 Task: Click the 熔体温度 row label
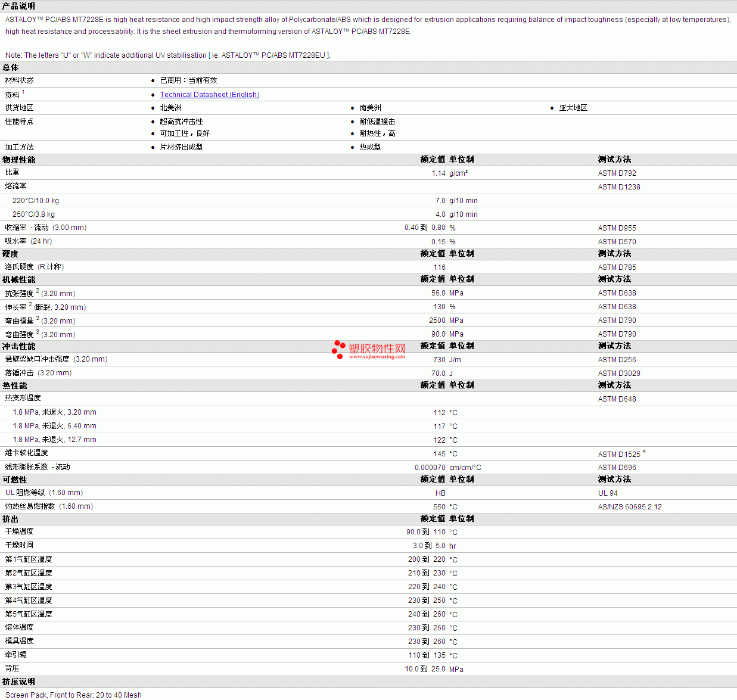20,627
